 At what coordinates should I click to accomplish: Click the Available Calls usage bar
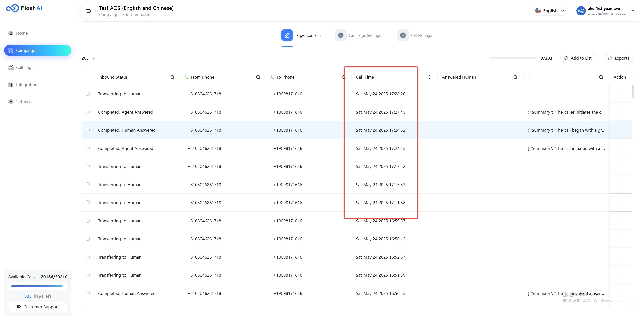click(x=38, y=286)
